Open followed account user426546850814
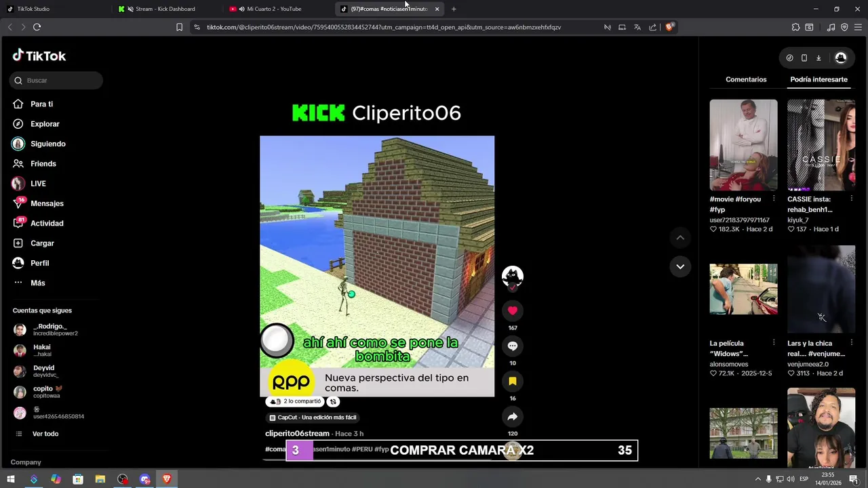This screenshot has width=868, height=488. pyautogui.click(x=49, y=413)
